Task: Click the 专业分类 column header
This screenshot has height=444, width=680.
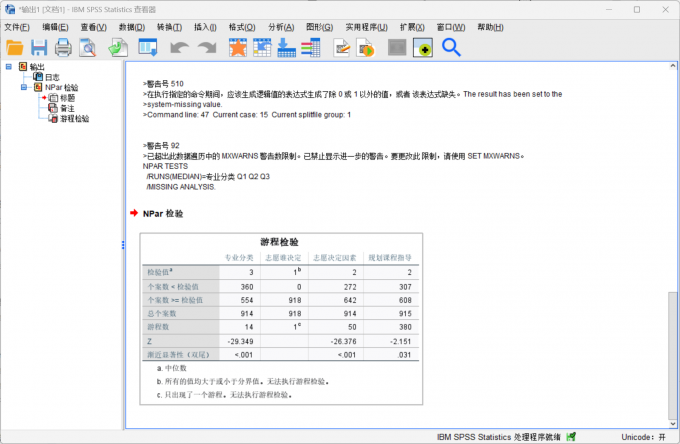Action: pyautogui.click(x=239, y=258)
